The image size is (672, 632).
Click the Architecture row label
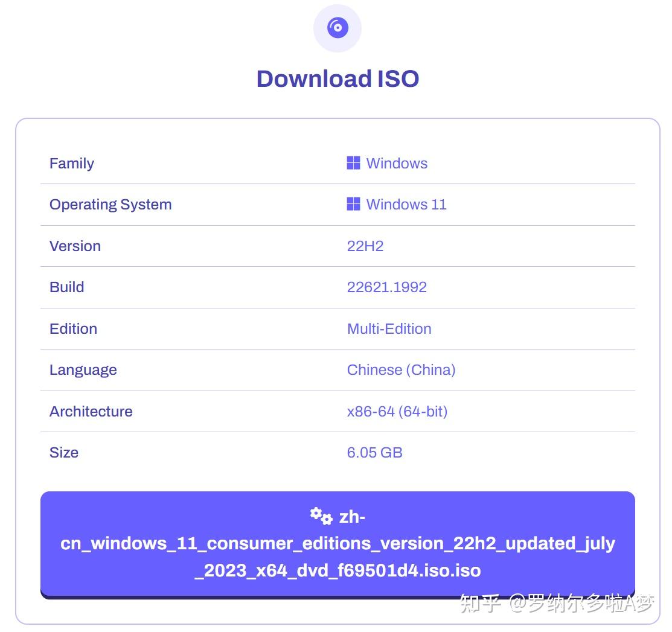point(91,411)
